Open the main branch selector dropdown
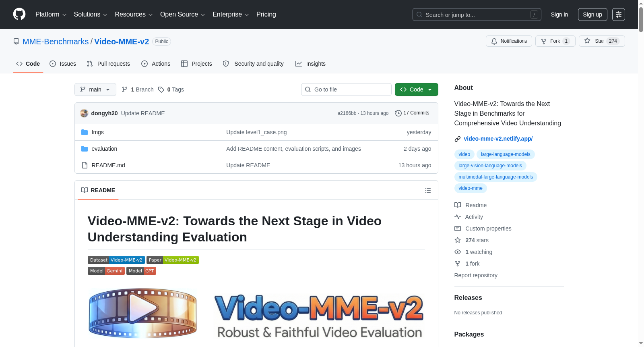This screenshot has width=644, height=347. click(95, 89)
